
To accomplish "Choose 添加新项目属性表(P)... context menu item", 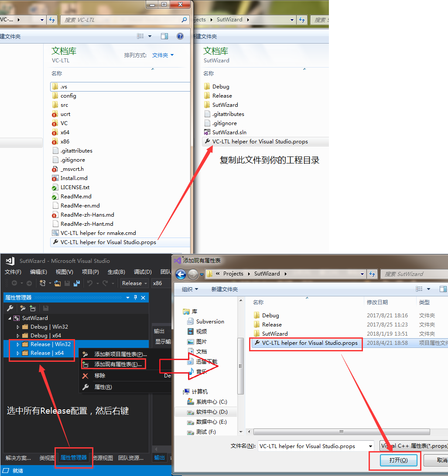I will [120, 354].
